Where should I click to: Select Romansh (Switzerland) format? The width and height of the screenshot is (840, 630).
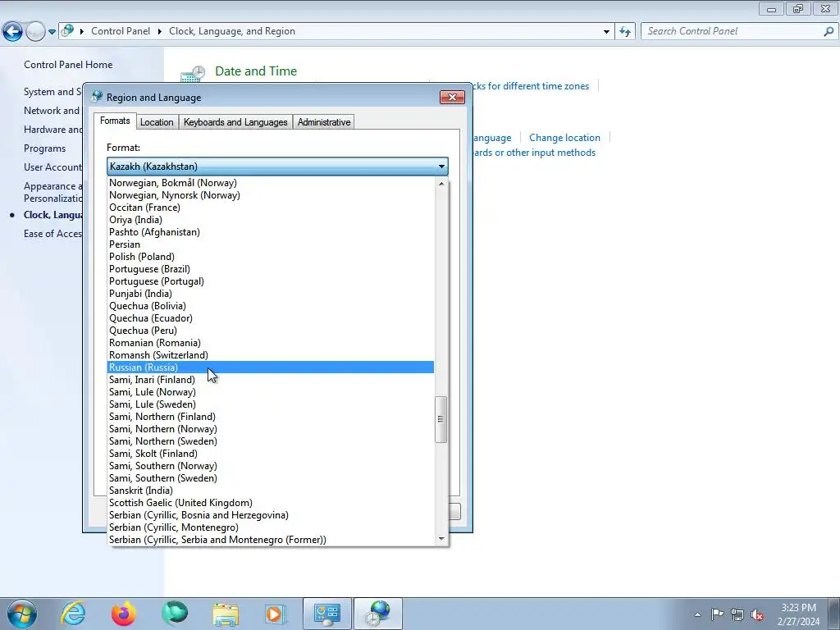point(271,355)
